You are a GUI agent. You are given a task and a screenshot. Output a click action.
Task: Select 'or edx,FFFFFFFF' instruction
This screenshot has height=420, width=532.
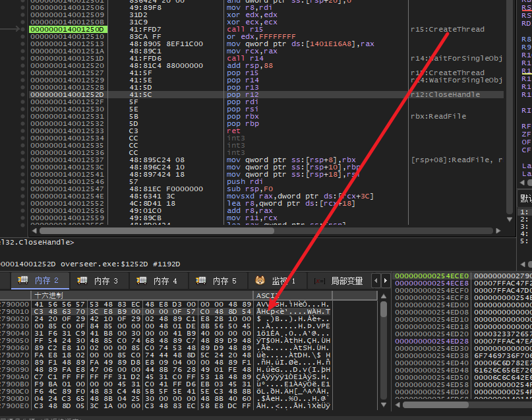[x=261, y=37]
